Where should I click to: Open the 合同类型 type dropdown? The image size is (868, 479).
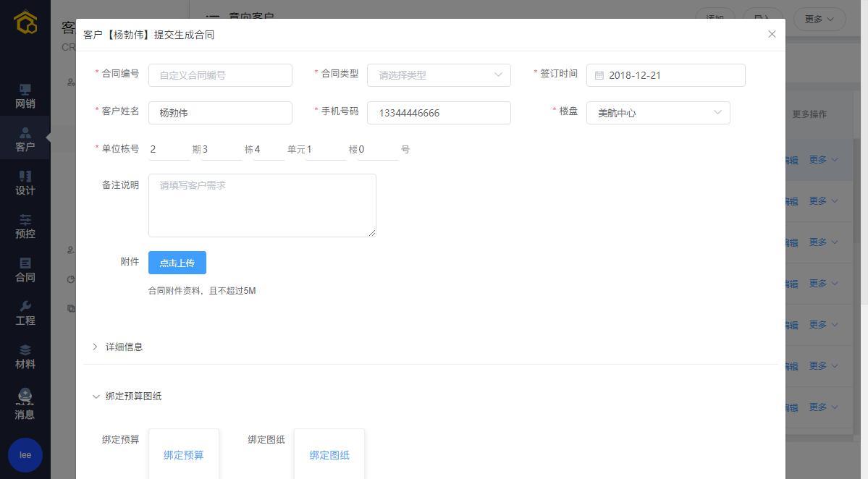coord(439,75)
